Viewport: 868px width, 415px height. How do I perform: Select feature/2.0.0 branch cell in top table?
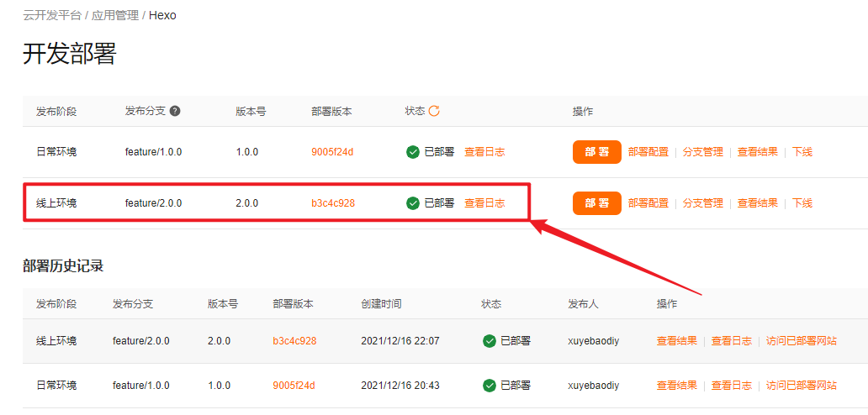(153, 203)
